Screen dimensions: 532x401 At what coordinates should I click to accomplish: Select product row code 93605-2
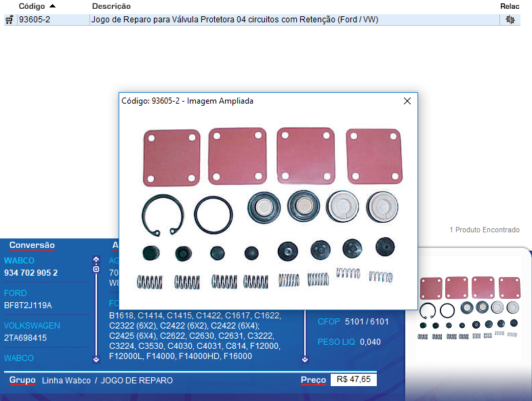(35, 20)
